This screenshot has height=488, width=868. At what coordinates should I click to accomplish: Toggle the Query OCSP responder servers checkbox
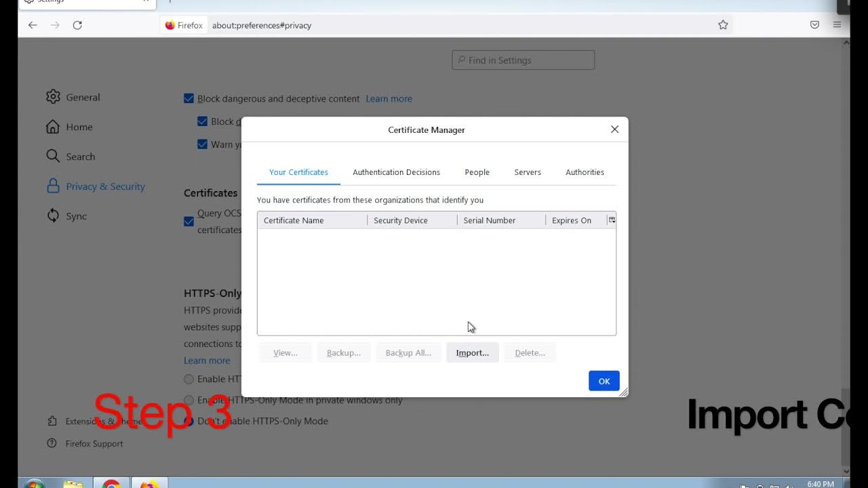(x=189, y=221)
